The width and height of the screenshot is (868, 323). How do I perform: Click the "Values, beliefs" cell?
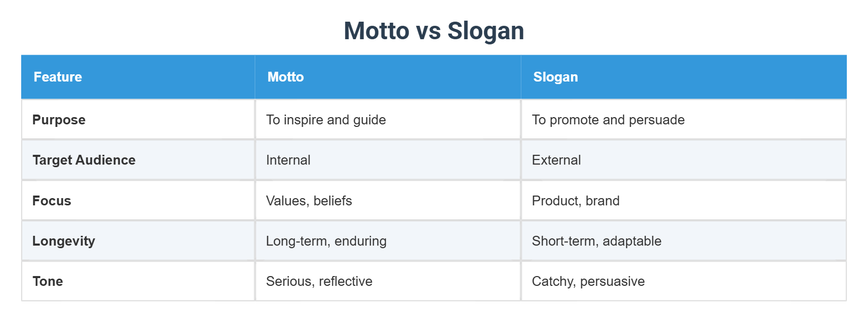pos(309,201)
